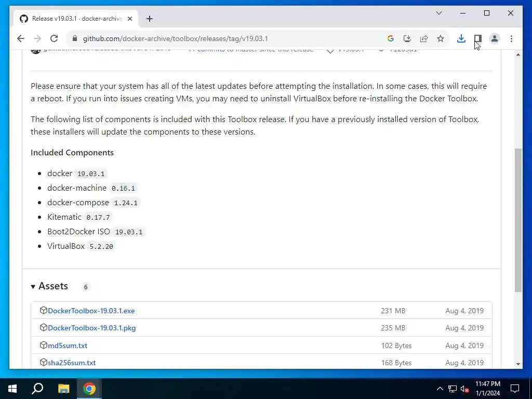Maximize the Chrome window
Screen dimensions: 532x399
tap(486, 13)
